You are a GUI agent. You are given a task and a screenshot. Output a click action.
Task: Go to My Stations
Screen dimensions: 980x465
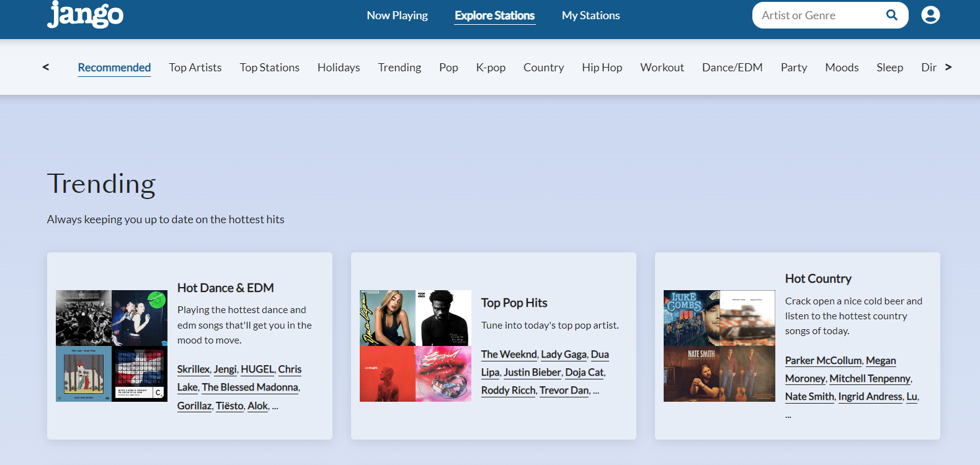tap(591, 15)
